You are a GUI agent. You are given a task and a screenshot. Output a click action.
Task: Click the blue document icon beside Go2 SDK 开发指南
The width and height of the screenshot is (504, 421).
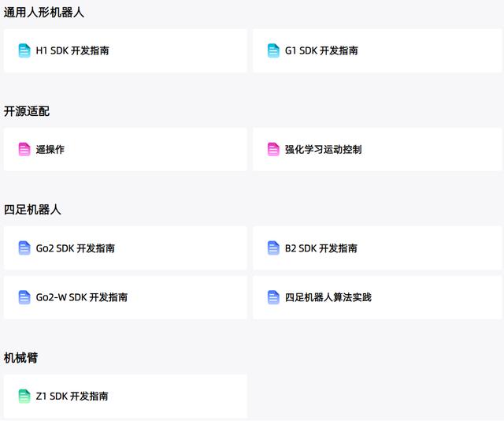24,248
